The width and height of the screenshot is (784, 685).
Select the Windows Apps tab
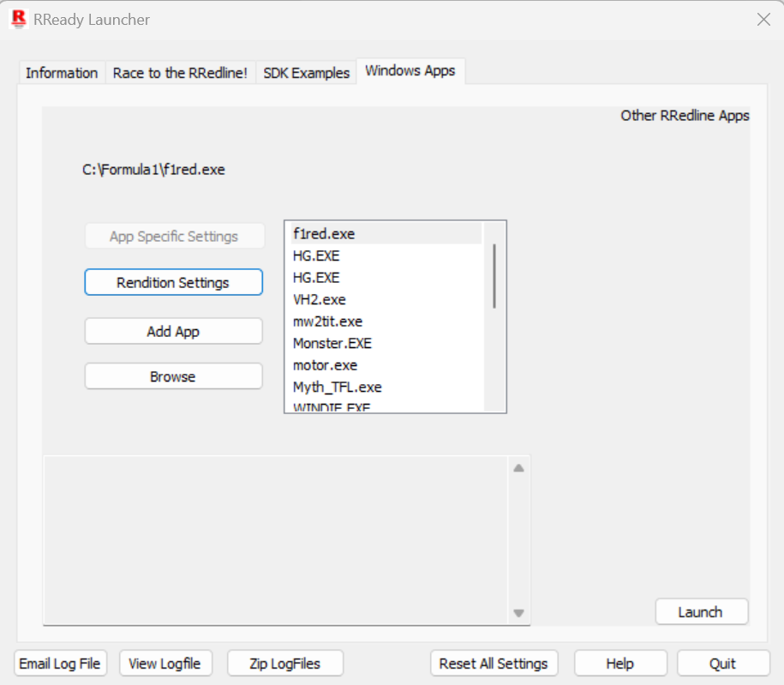[x=410, y=71]
